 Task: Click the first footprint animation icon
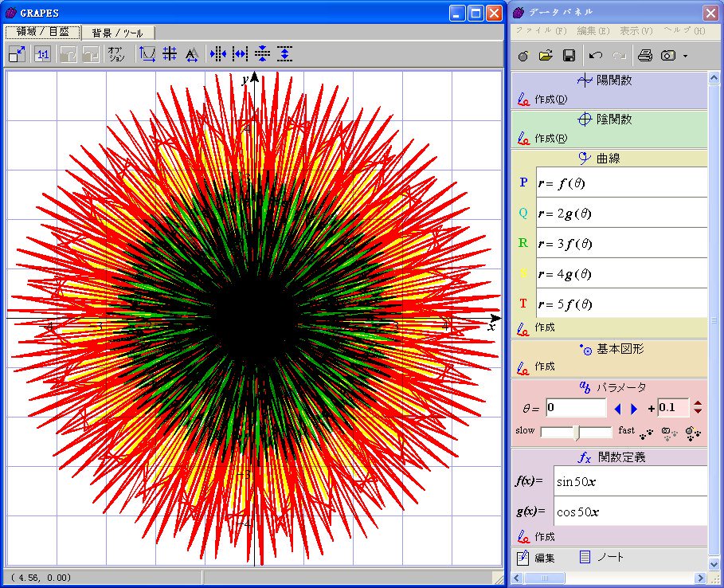pos(647,433)
